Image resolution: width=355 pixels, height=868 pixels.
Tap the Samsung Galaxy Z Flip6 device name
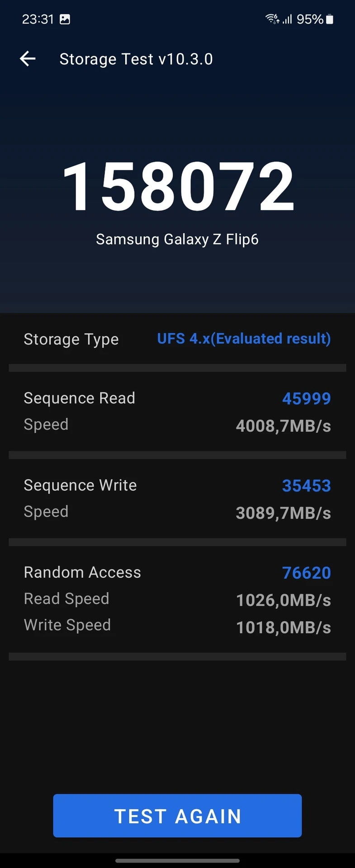(177, 239)
